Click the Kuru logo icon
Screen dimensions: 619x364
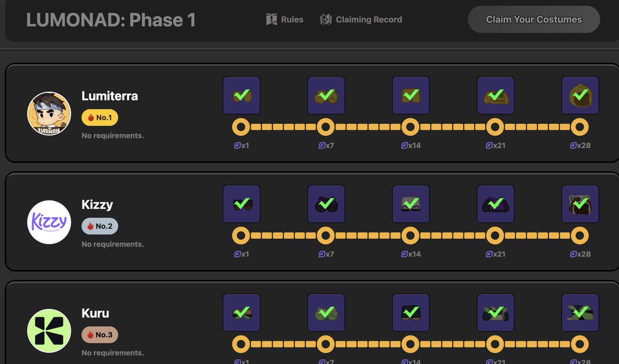(49, 330)
